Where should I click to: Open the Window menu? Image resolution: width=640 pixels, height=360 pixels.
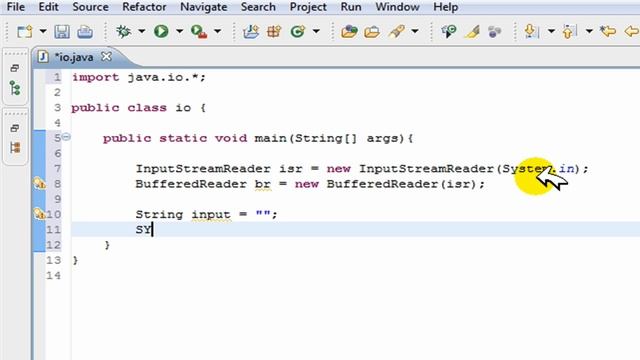[x=398, y=7]
